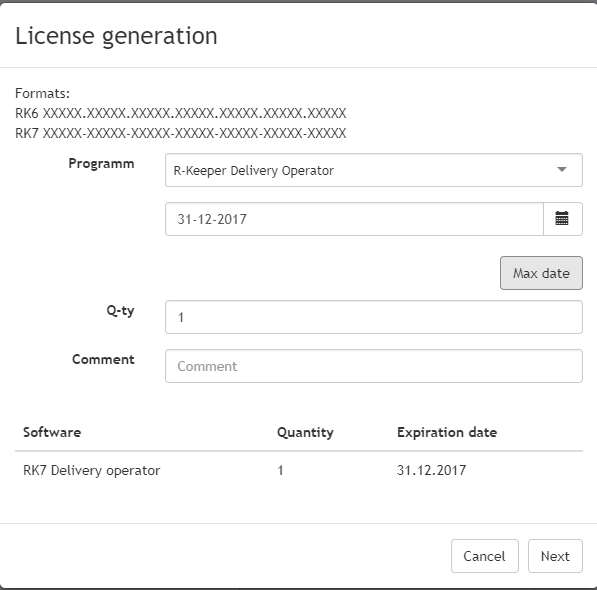
Task: Click the Quantity column header
Action: [x=305, y=432]
